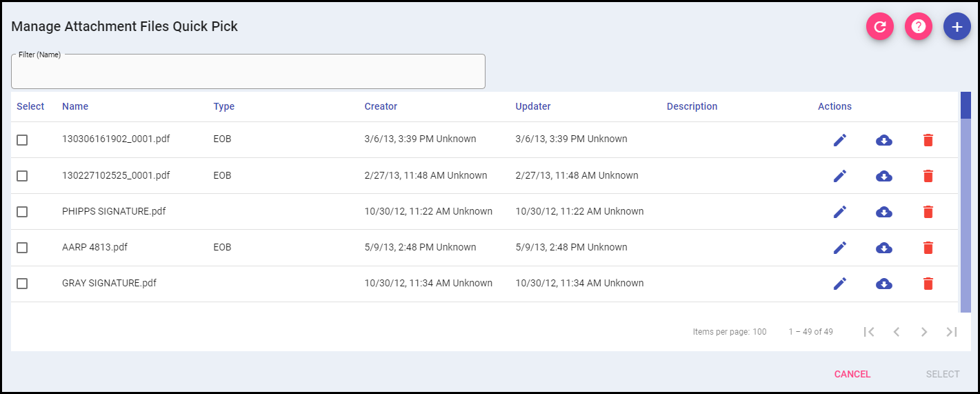This screenshot has width=980, height=394.
Task: Jump to the first page of results
Action: pyautogui.click(x=869, y=332)
